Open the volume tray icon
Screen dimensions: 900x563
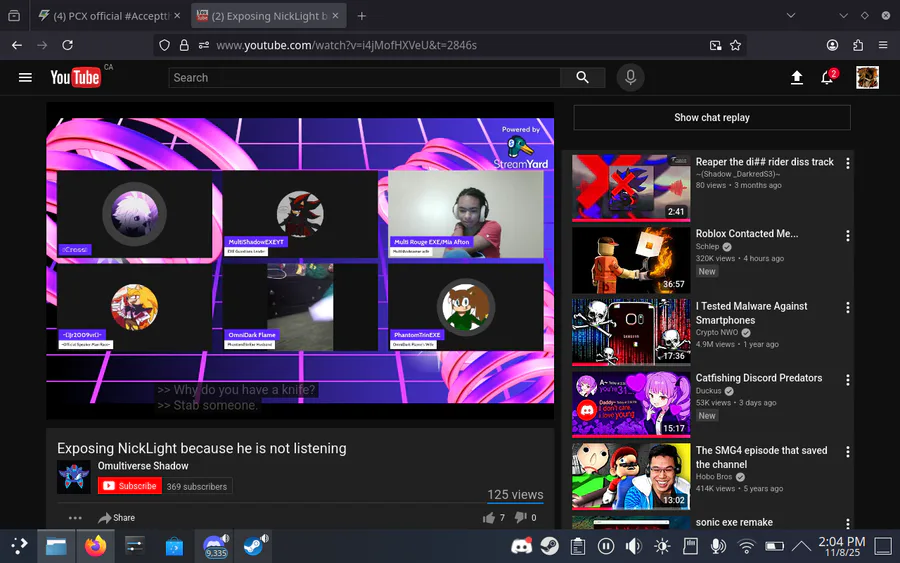tap(634, 546)
